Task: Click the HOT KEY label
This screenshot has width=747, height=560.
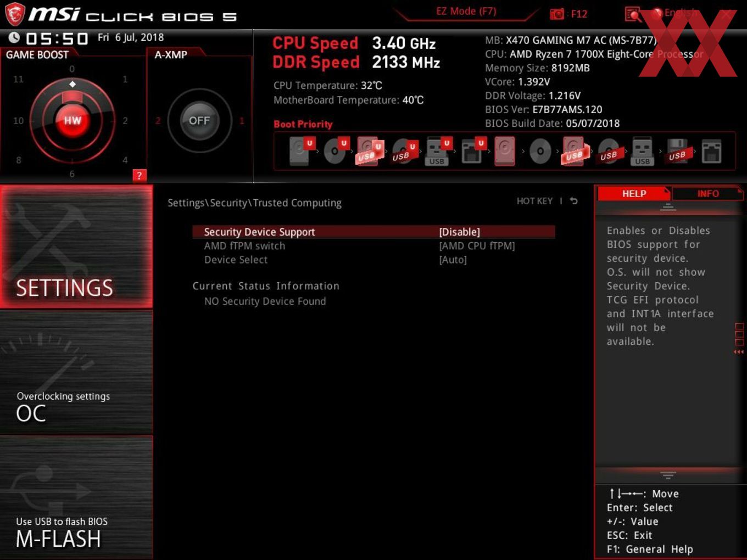Action: point(534,201)
